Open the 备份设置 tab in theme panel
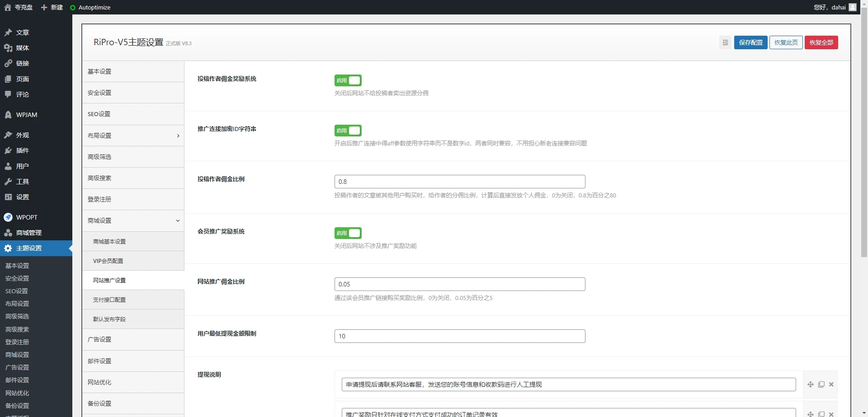Image resolution: width=868 pixels, height=417 pixels. coord(133,403)
